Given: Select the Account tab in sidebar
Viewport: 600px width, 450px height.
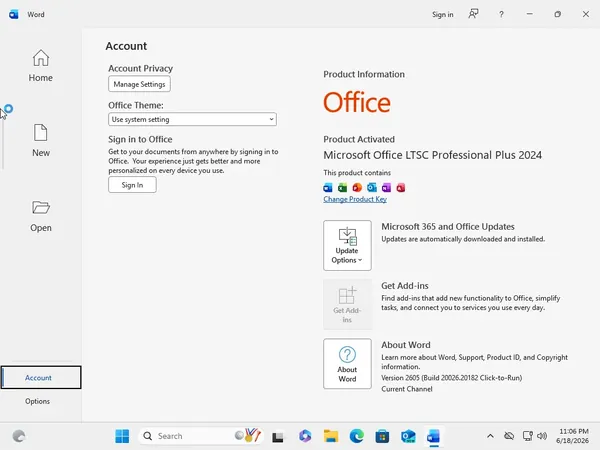Looking at the screenshot, I should click(x=41, y=377).
